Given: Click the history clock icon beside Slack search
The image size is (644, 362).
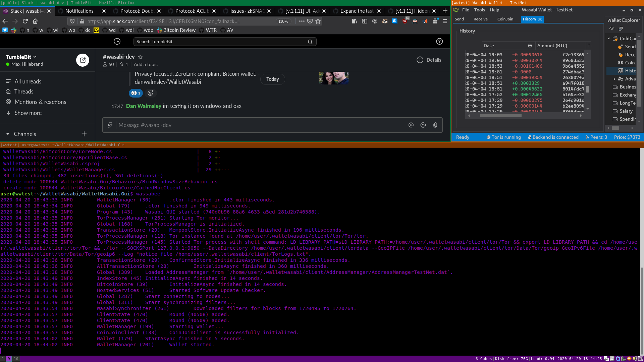Looking at the screenshot, I should (x=117, y=41).
